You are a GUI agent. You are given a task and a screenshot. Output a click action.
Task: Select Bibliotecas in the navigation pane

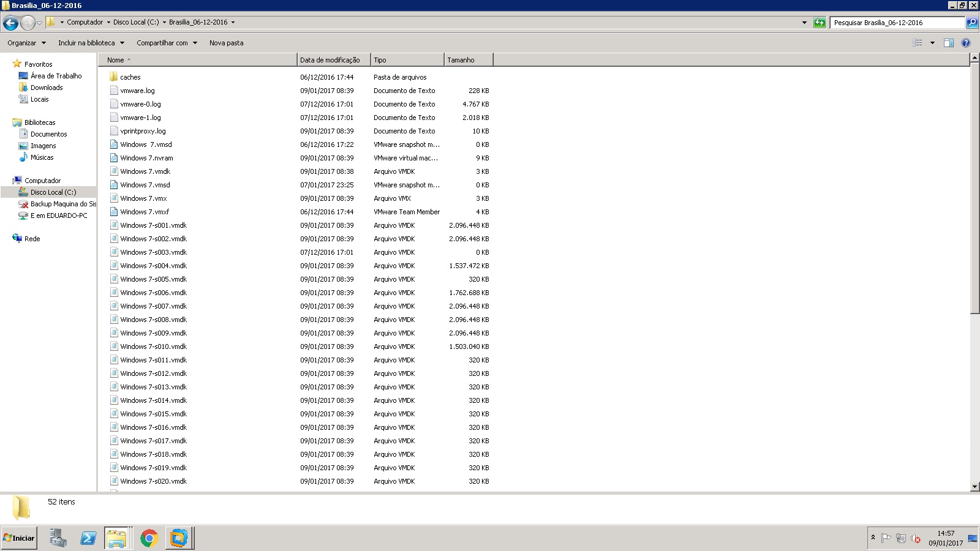(x=40, y=122)
